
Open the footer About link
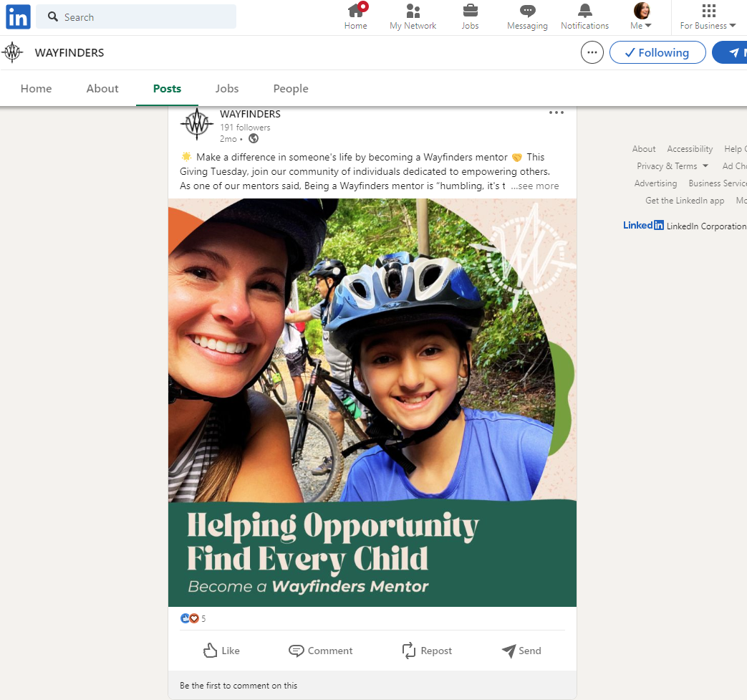pos(644,149)
